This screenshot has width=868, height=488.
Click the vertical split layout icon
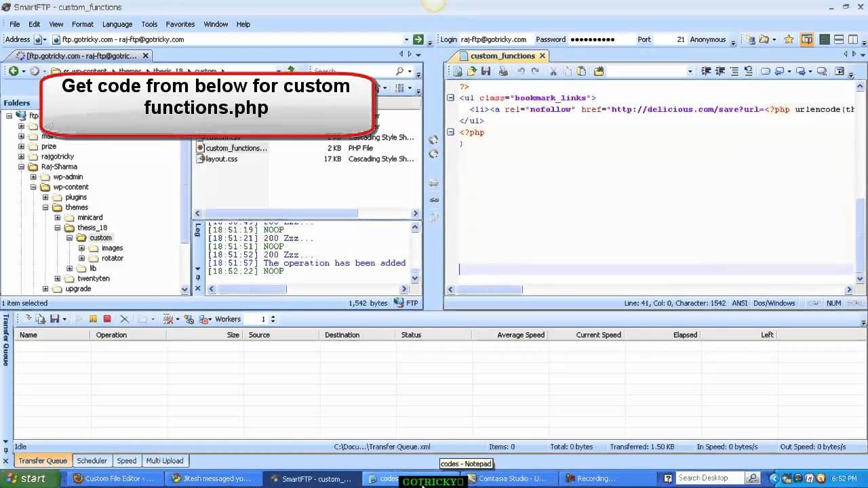(854, 39)
